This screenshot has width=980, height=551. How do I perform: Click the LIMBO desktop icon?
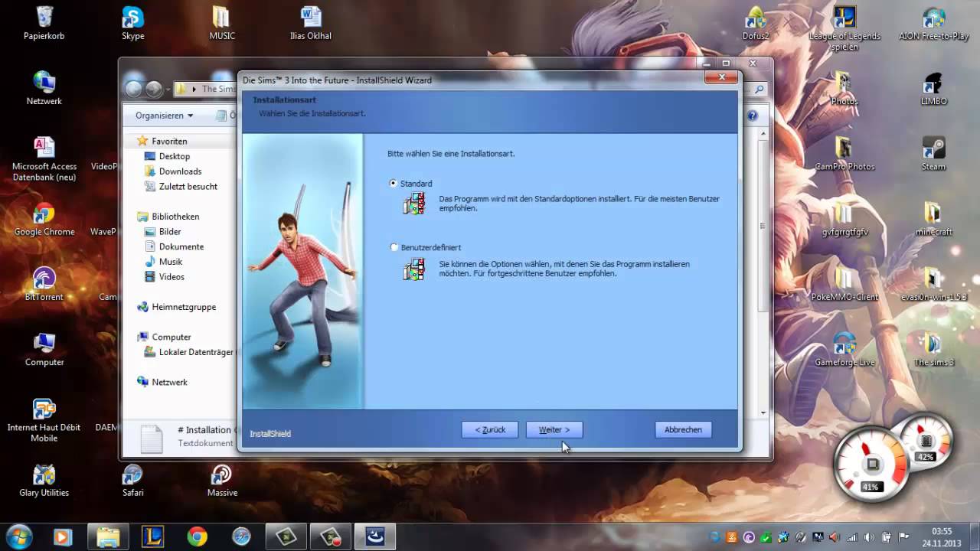pos(933,87)
